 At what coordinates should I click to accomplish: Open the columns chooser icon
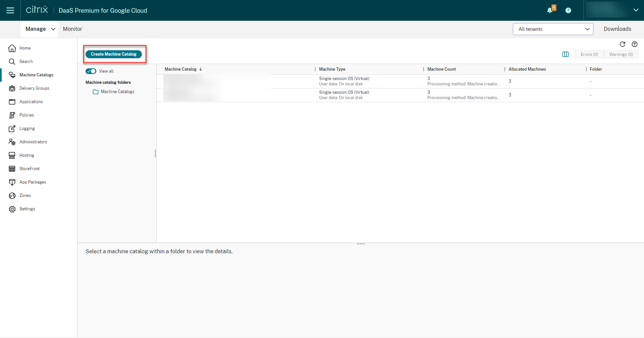coord(566,54)
